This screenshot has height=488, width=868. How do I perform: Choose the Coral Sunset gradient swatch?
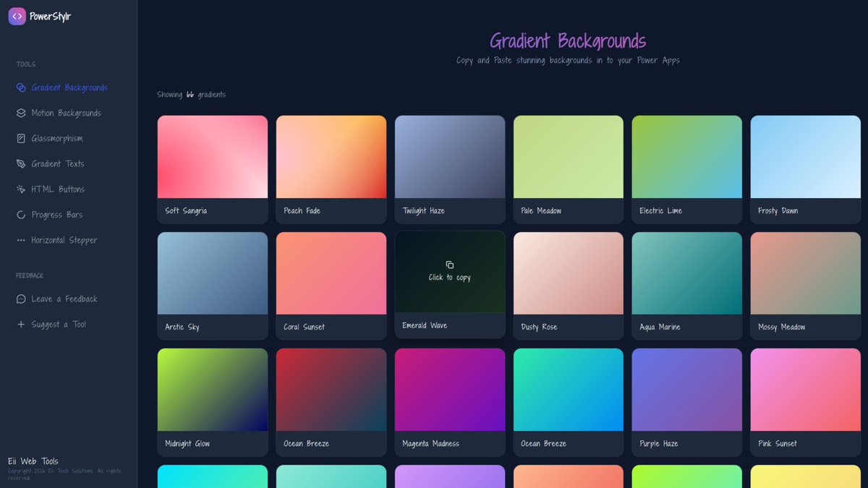(331, 273)
